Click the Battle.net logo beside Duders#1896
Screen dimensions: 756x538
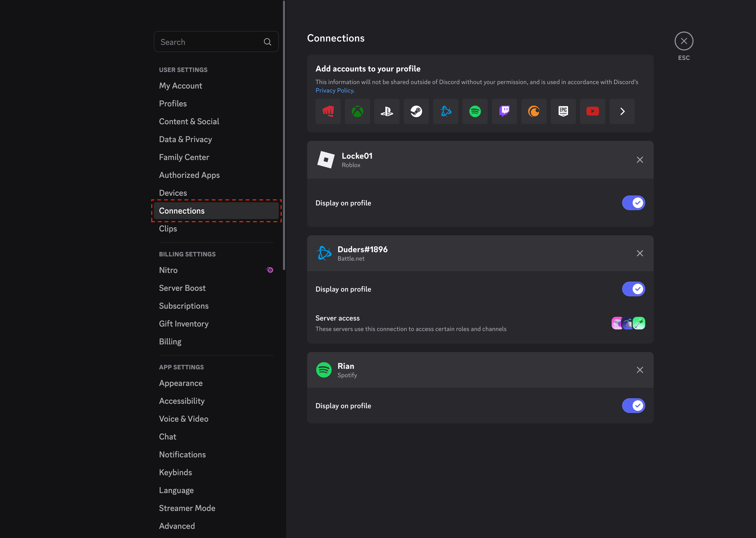coord(324,254)
